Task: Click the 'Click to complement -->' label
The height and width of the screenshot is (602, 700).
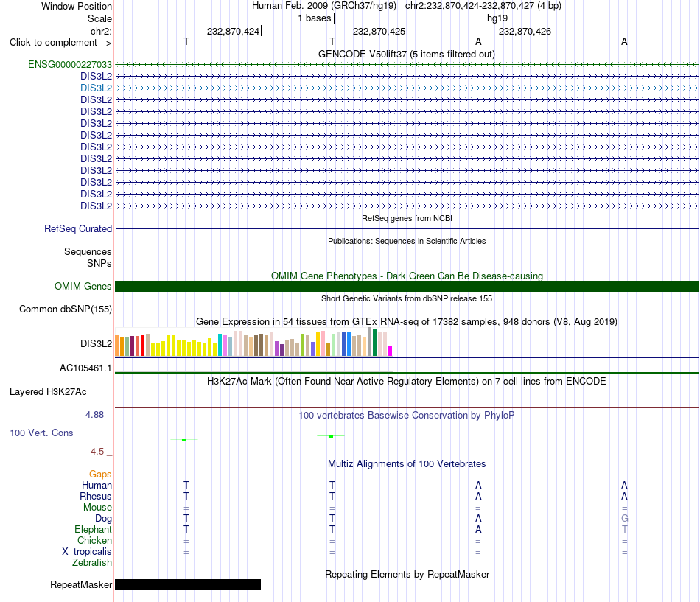Action: pos(60,43)
